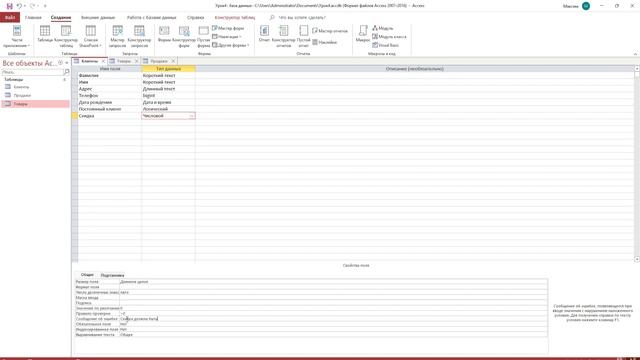Viewport: 640px width, 360px height.
Task: Launch the Мастер запросов wizard
Action: click(x=118, y=36)
